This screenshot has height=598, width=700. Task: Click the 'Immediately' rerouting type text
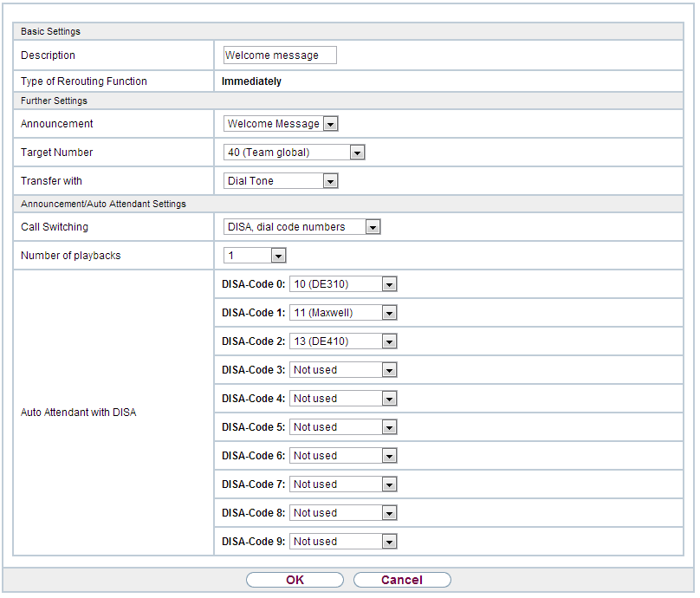tap(251, 81)
